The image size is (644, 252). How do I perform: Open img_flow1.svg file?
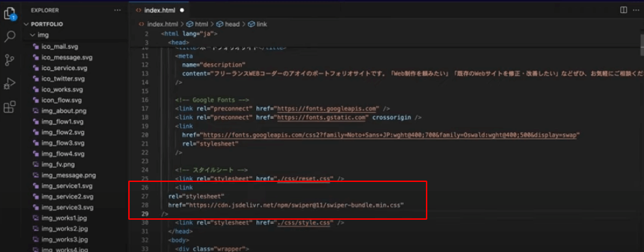click(x=63, y=122)
